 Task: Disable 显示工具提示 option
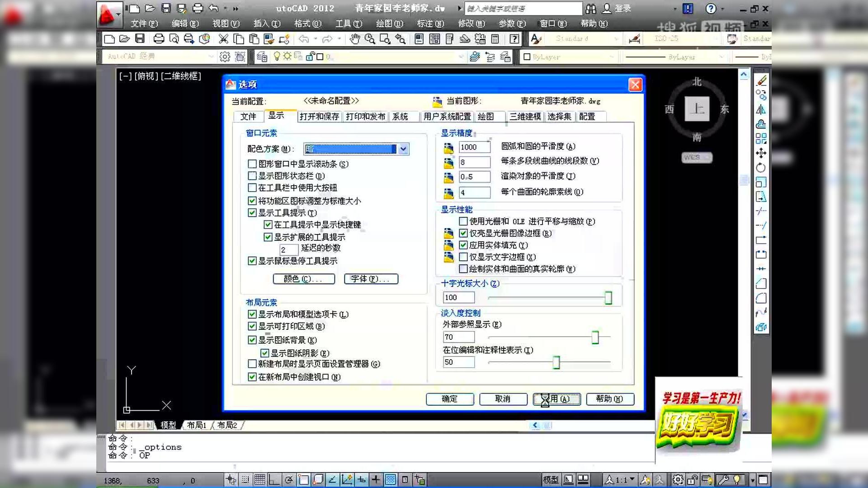pyautogui.click(x=252, y=212)
